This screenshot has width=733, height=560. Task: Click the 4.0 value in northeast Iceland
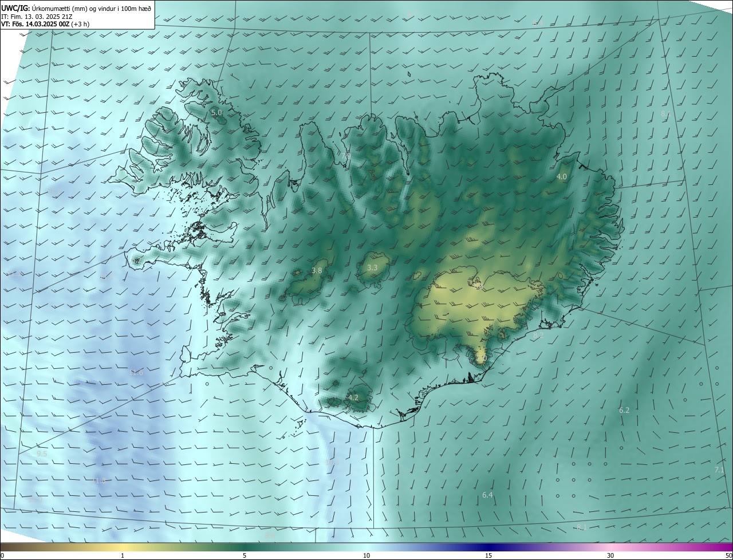[562, 177]
